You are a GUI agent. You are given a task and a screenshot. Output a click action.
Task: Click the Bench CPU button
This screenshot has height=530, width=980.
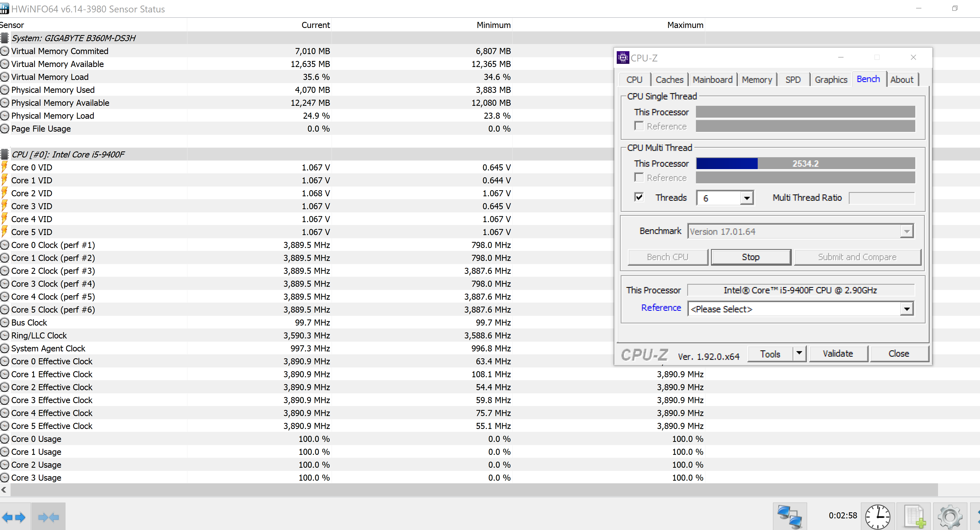coord(668,257)
